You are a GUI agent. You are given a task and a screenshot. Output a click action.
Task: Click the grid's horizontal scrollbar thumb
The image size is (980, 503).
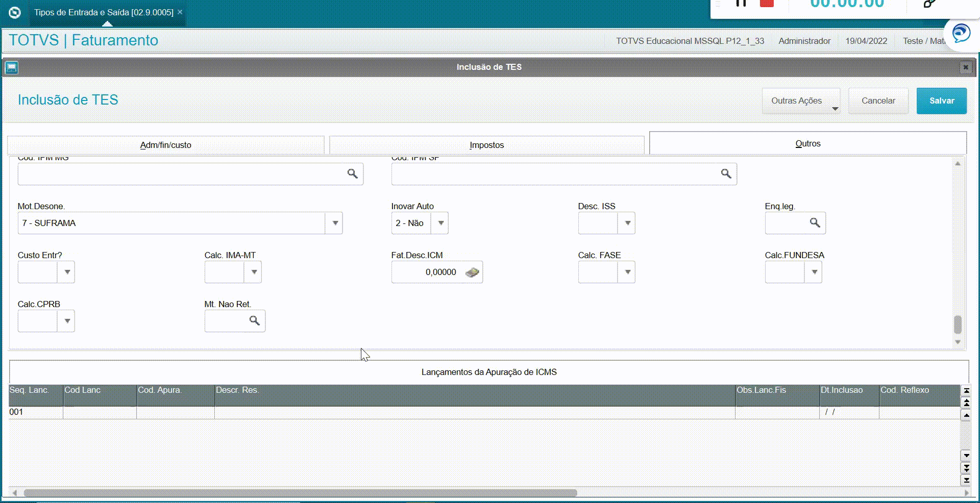pyautogui.click(x=300, y=493)
